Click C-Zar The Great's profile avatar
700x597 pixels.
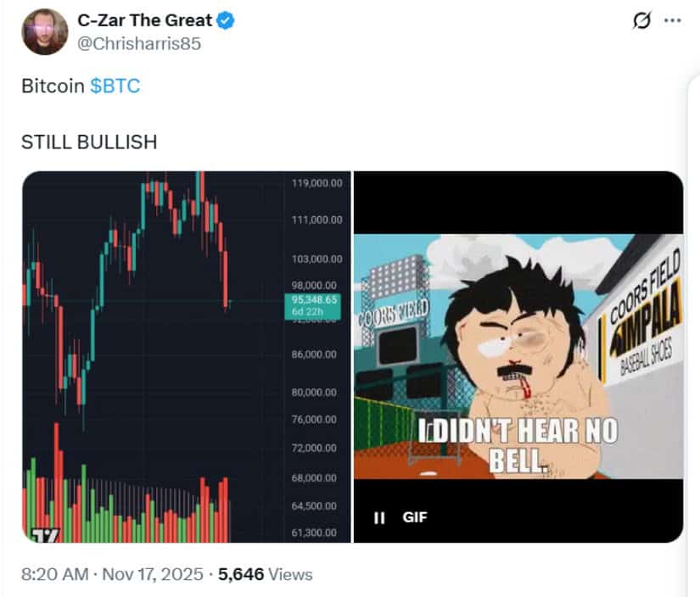pos(44,32)
